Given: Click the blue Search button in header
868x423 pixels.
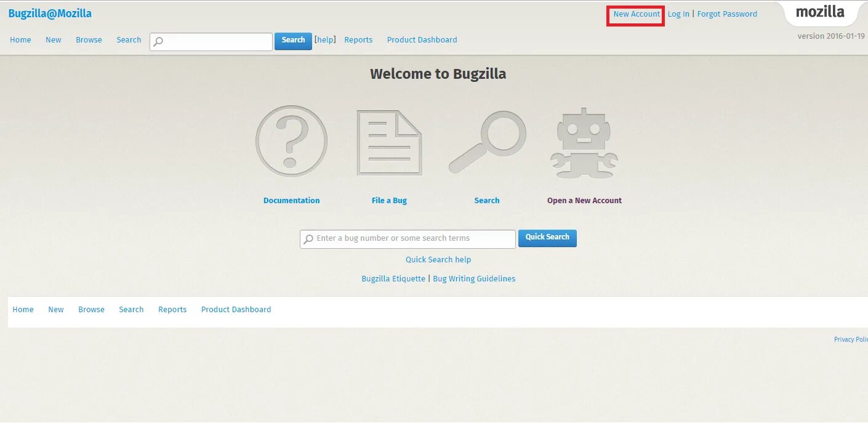Looking at the screenshot, I should (x=293, y=41).
